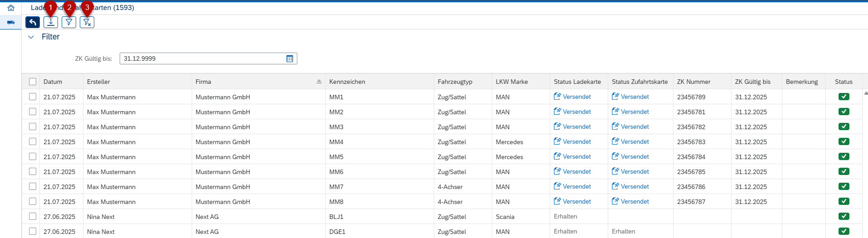Check the row checkbox for MM6
The image size is (868, 238).
pos(33,171)
